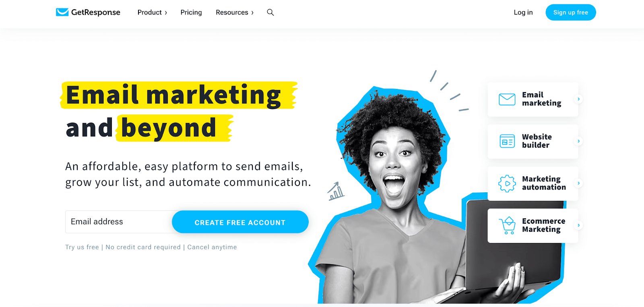Screen dimensions: 644x307
Task: Click the Log in link
Action: tap(523, 12)
